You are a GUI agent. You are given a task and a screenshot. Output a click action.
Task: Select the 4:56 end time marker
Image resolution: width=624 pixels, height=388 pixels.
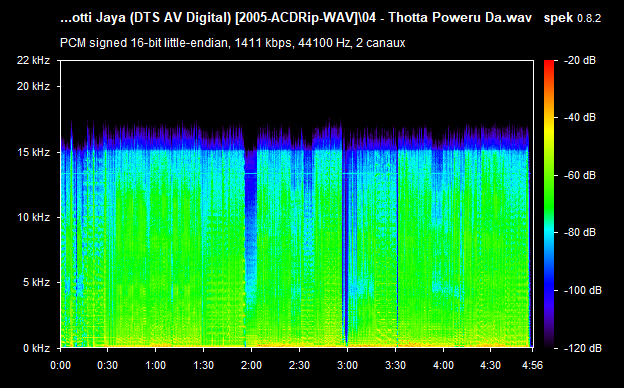tap(532, 365)
